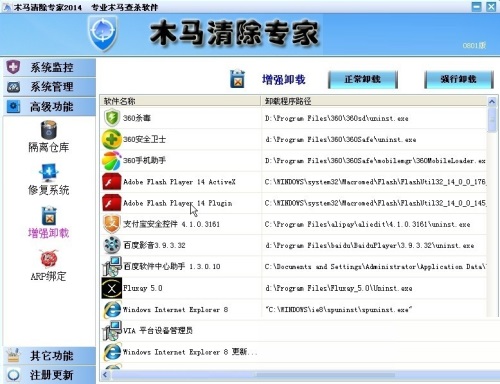Sort by 卸载程序路径 column header
500x384 pixels.
point(374,101)
